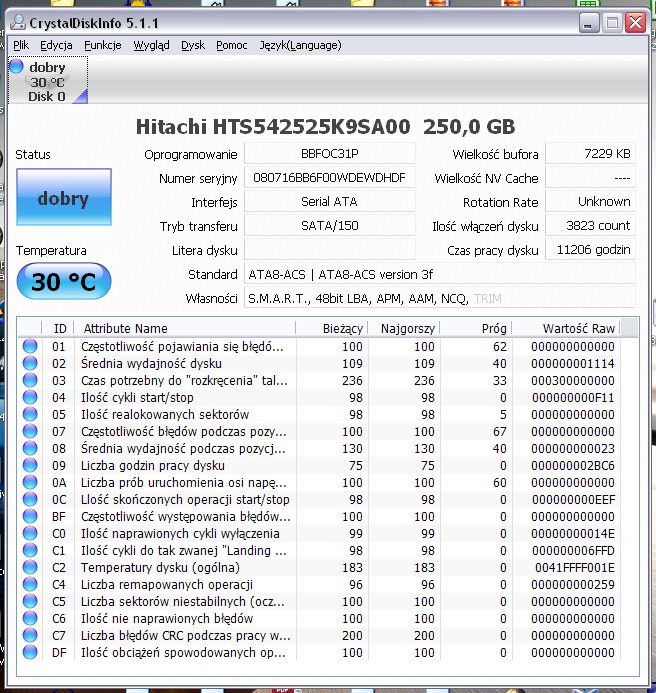Click the power-on hours value 11206 godzin

pyautogui.click(x=591, y=250)
